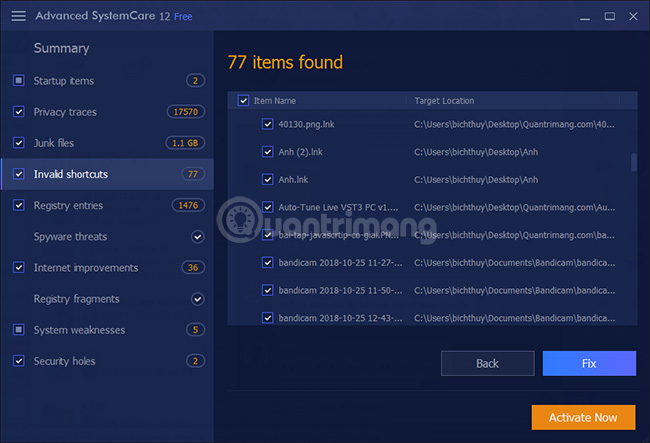Select Registry entries in the sidebar
The height and width of the screenshot is (443, 650).
68,206
